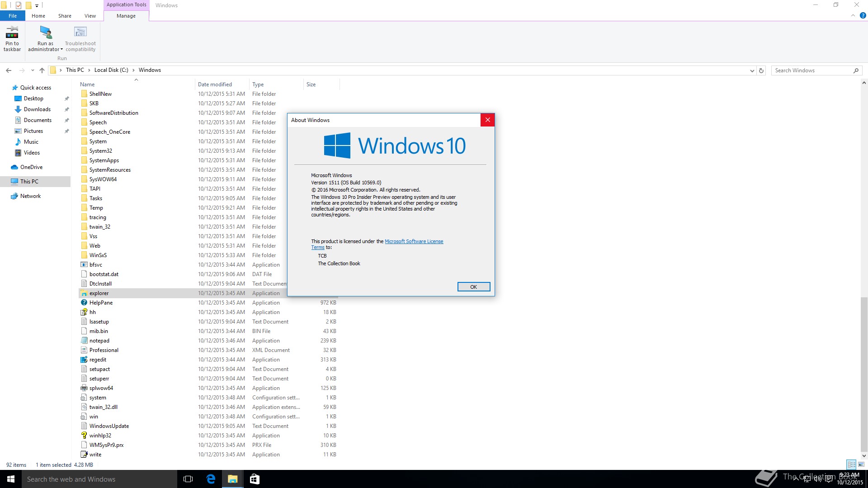The image size is (868, 488).
Task: Open the Run as administrator dropdown arrow
Action: click(61, 50)
